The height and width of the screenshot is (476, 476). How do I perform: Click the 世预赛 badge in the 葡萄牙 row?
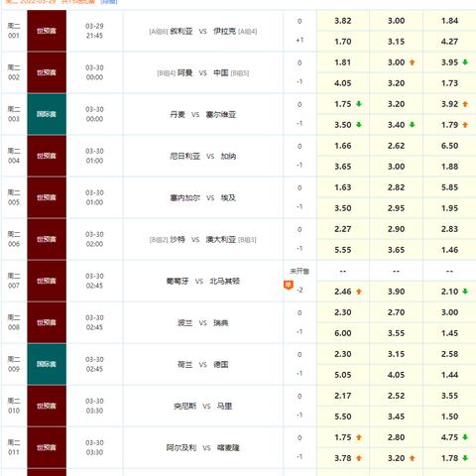coord(47,281)
